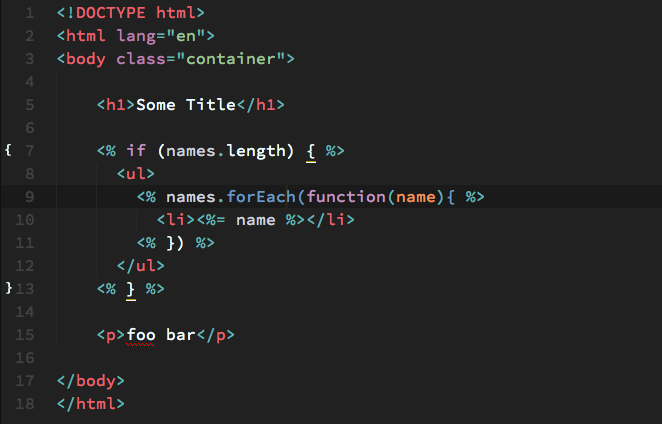Screen dimensions: 662x424
Task: Click line number 1 in the gutter
Action: [30, 13]
